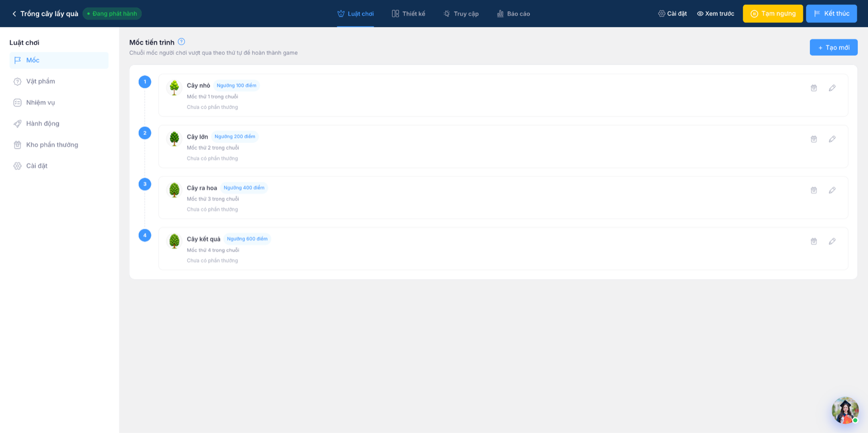Click the Cây ra hoa tree thumbnail
The height and width of the screenshot is (433, 868).
[x=174, y=190]
